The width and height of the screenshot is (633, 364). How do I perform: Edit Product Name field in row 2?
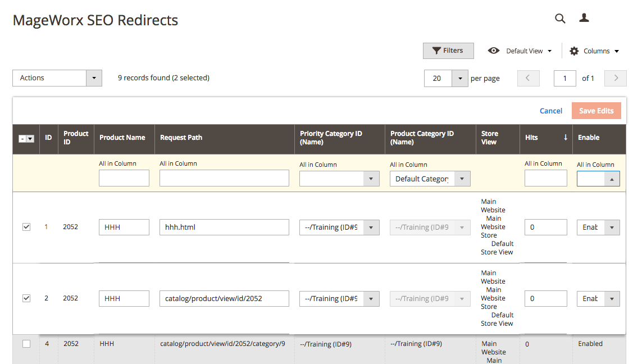point(124,299)
